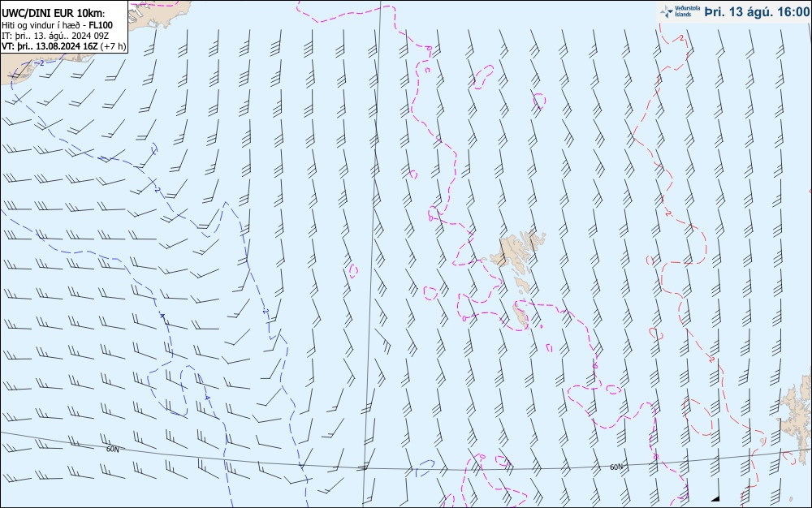Click the 'VT: þri.. 13.08.2024 16Z (+7 h)' line
This screenshot has height=508, width=812.
click(63, 46)
